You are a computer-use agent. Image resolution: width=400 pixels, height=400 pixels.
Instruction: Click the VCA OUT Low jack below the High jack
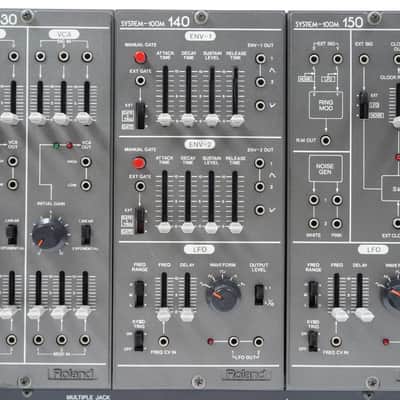pos(86,185)
